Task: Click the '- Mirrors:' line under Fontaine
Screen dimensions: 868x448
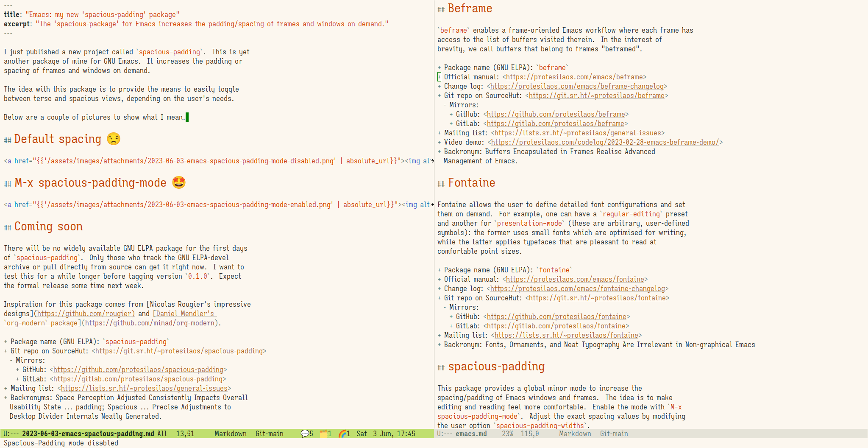Action: [x=461, y=307]
